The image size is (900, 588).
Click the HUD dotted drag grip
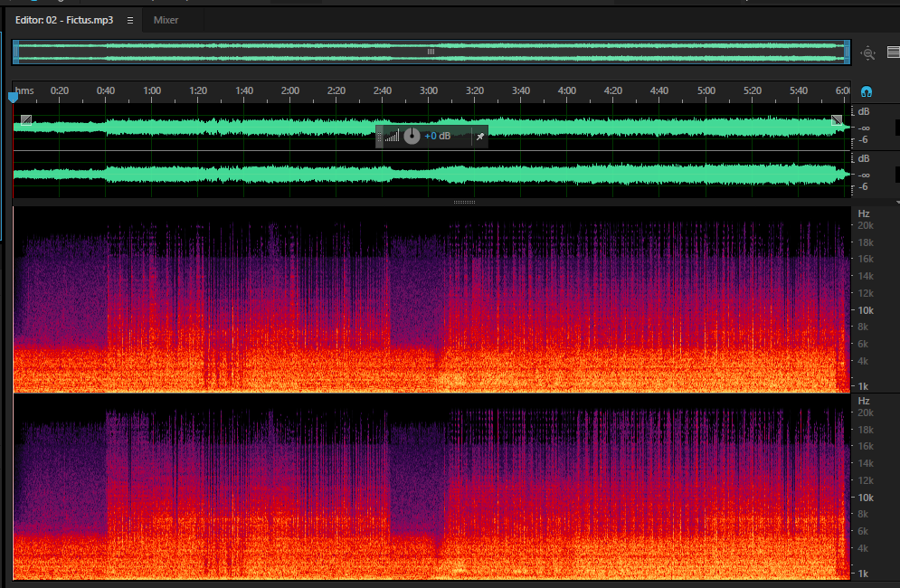379,137
